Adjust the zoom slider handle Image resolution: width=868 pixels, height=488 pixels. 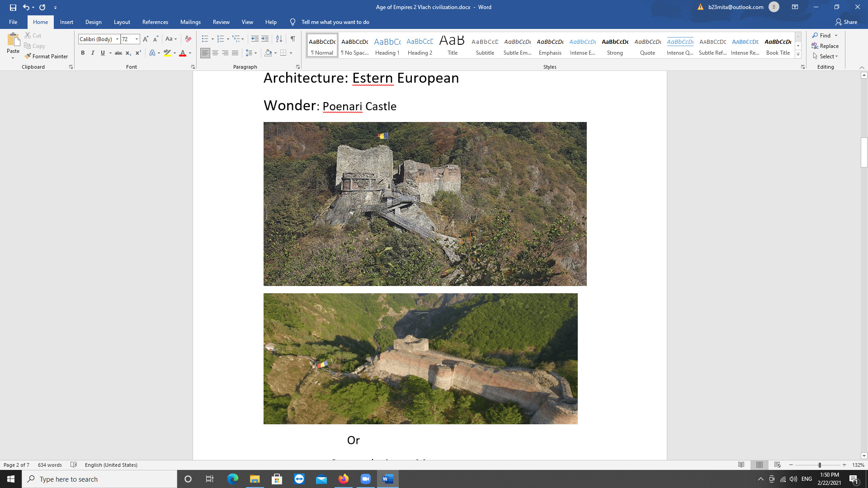(x=819, y=465)
